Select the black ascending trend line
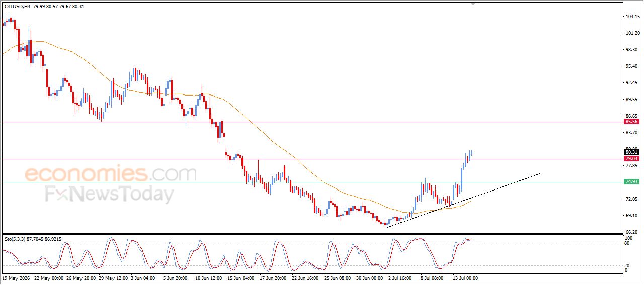 pos(463,200)
